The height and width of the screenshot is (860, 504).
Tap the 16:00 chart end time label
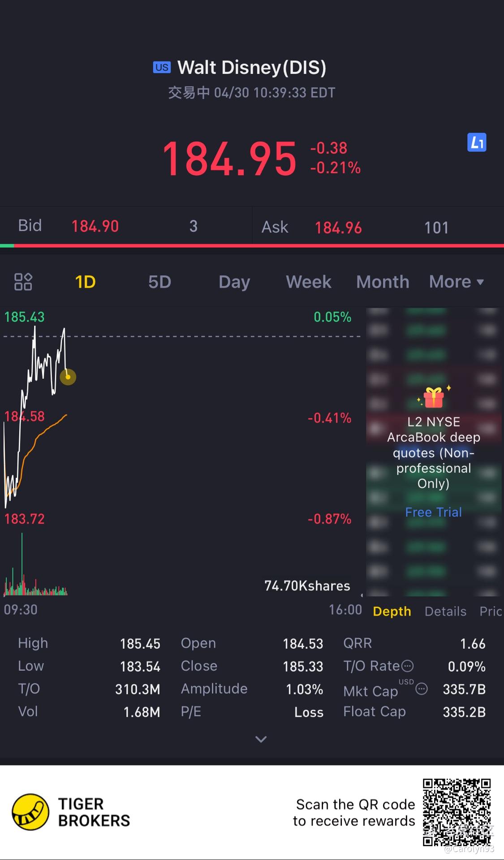click(x=345, y=609)
